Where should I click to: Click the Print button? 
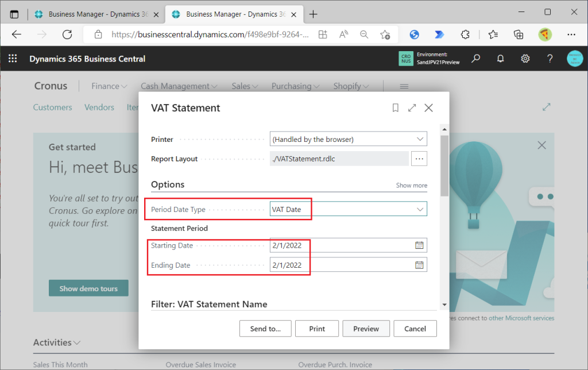[x=317, y=329]
